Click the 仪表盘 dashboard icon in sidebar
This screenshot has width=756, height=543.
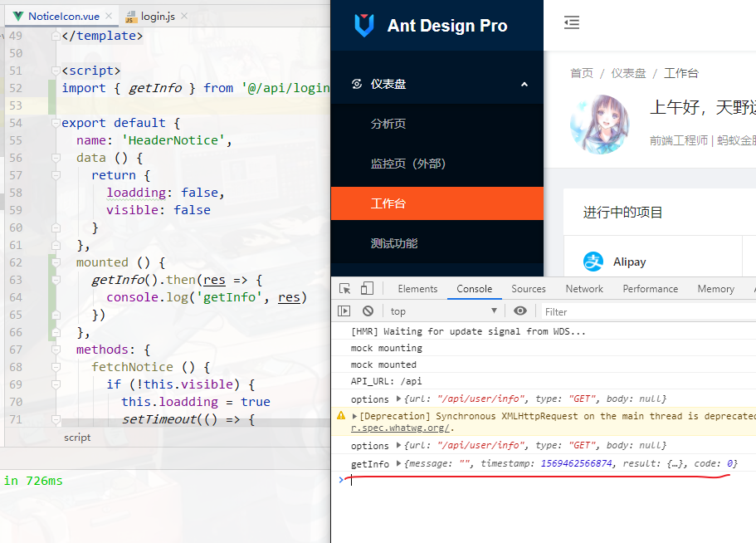pos(357,83)
